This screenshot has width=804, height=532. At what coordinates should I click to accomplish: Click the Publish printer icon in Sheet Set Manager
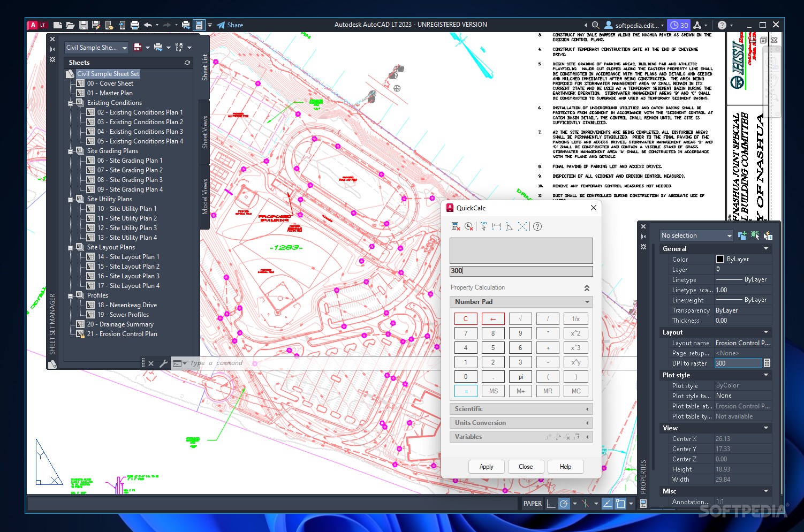[x=158, y=48]
